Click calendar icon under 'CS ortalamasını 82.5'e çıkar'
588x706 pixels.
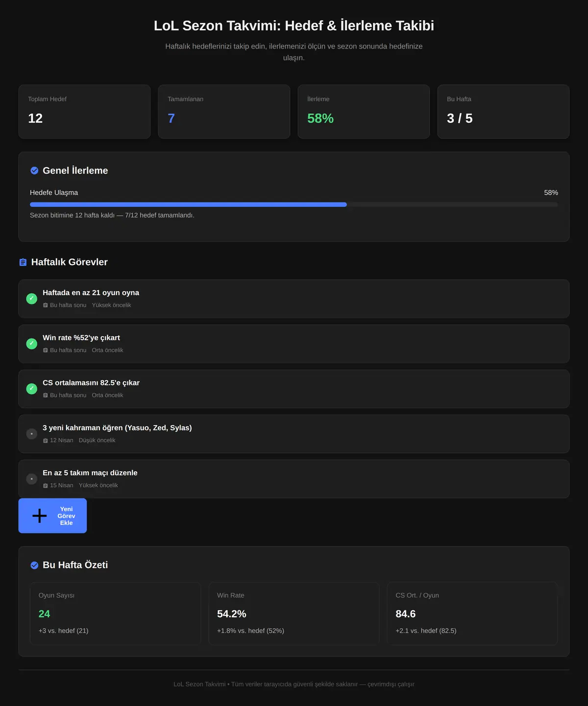pos(46,396)
